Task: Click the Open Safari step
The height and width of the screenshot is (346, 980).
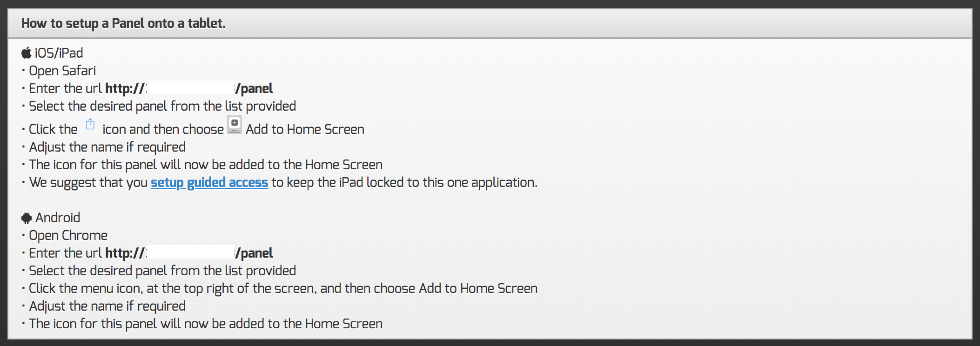Action: tap(62, 71)
